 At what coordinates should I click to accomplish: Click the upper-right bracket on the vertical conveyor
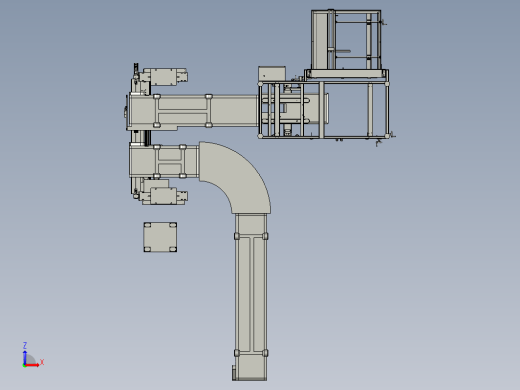point(265,236)
